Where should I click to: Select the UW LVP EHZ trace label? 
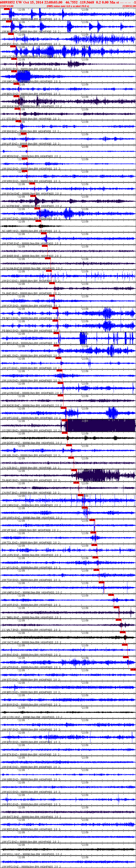click(31, 144)
